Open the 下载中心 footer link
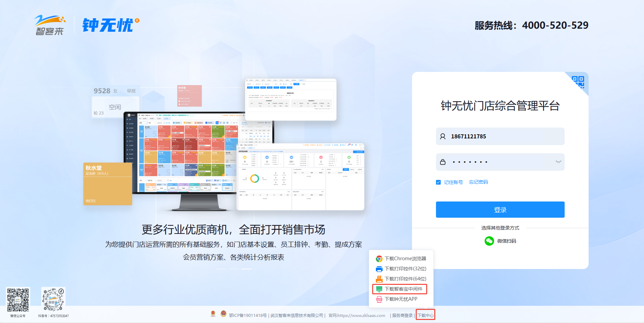 pos(426,316)
